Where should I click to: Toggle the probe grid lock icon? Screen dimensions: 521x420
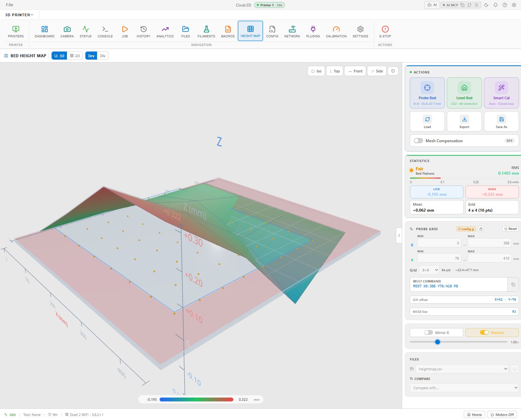(481, 229)
